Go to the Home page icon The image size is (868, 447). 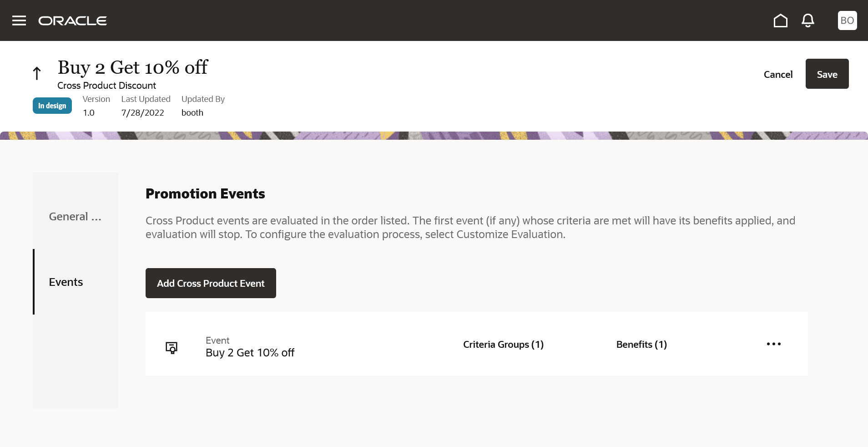(780, 20)
